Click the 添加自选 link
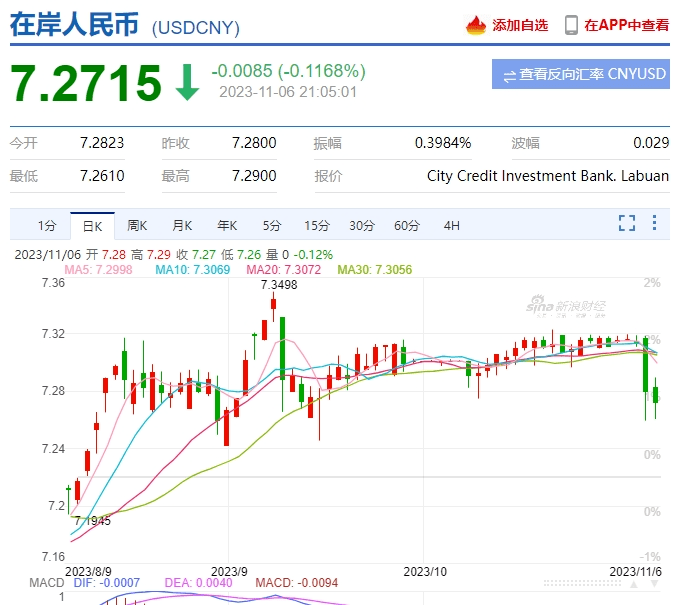 click(519, 25)
